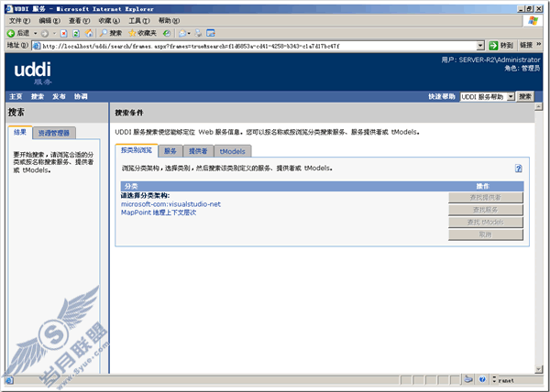Click the Edit page icon in toolbar
550x392 pixels.
tap(211, 33)
